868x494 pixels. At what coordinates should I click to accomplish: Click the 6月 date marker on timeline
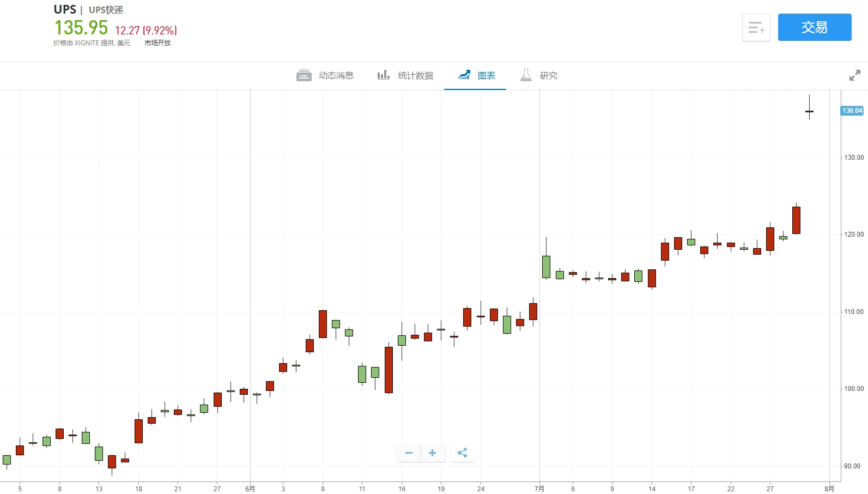tap(250, 489)
